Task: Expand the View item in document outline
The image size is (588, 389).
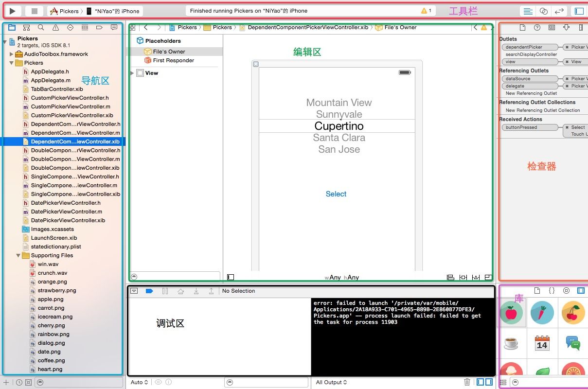Action: [x=132, y=73]
